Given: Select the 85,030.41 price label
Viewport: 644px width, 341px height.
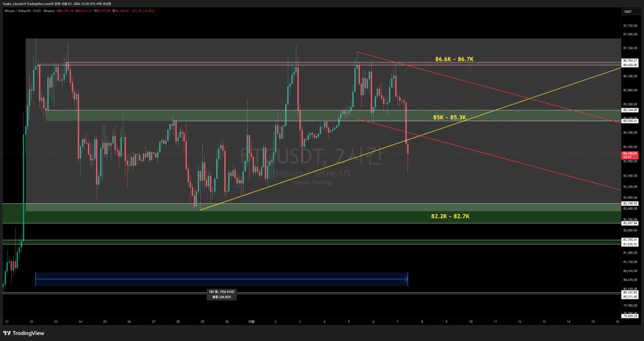Looking at the screenshot, I should click(630, 121).
